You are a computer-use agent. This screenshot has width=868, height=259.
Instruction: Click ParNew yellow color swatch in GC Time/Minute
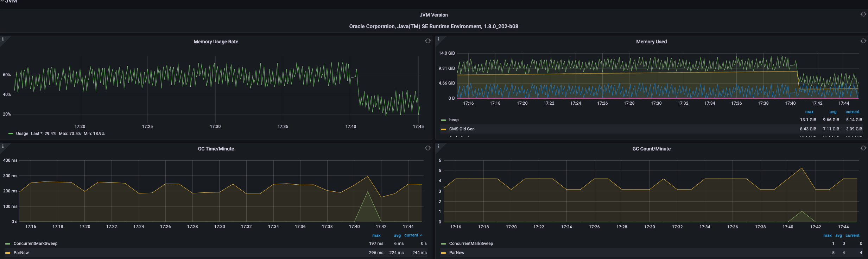8,253
